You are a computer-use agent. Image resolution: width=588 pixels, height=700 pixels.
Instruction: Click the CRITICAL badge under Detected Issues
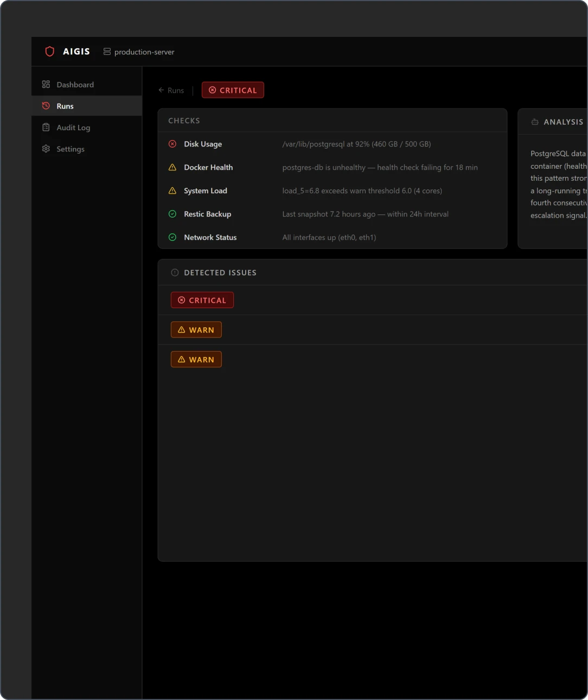[x=202, y=300]
